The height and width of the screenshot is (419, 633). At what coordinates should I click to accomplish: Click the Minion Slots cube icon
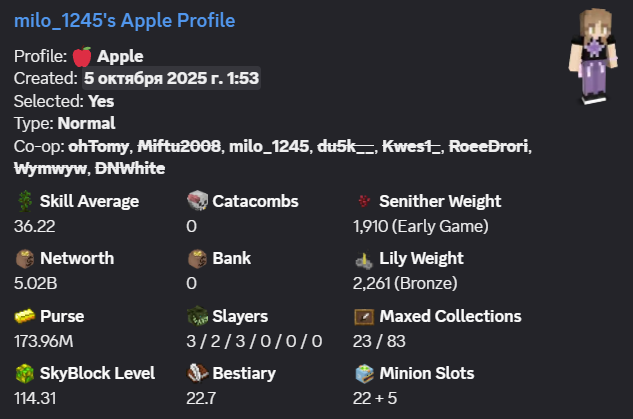pos(364,373)
